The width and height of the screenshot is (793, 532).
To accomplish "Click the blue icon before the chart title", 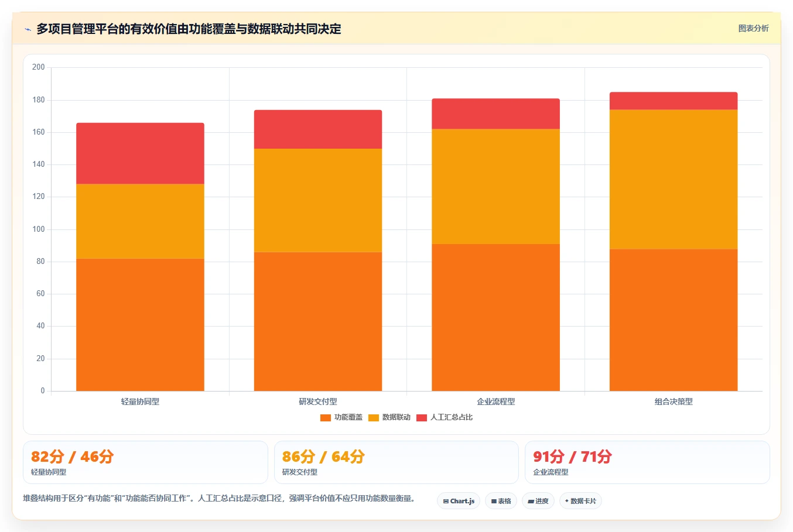I will [x=28, y=29].
